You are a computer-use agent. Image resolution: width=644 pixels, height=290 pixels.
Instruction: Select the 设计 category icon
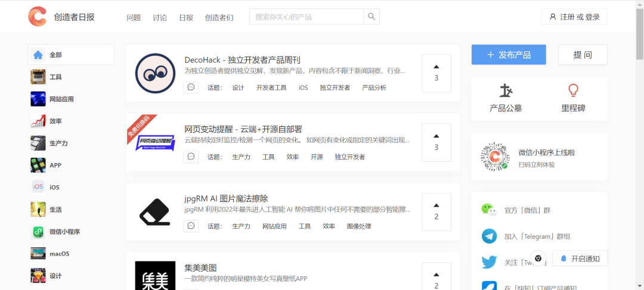click(38, 276)
